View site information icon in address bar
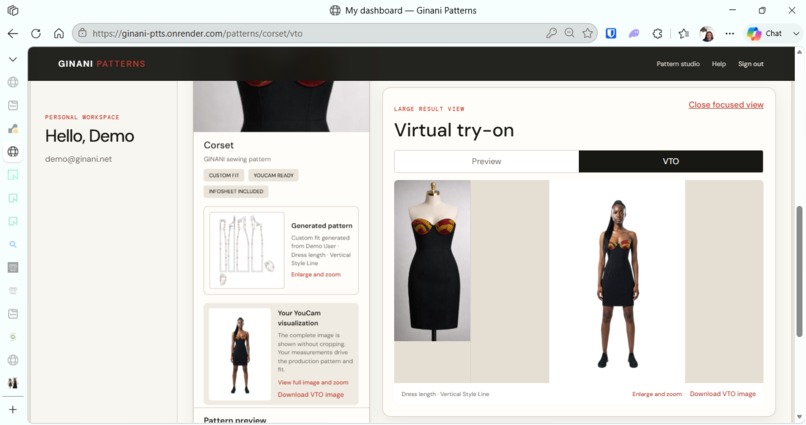Screen dimensions: 806x425 (x=82, y=33)
